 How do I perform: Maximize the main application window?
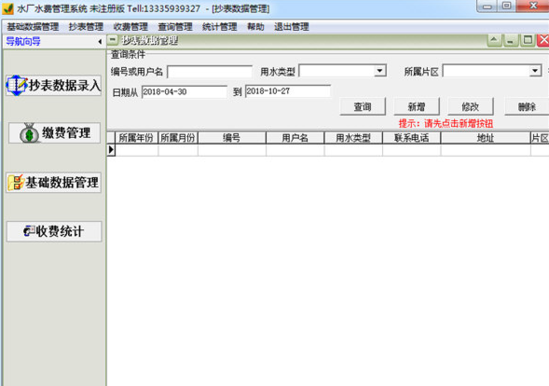tap(506, 6)
